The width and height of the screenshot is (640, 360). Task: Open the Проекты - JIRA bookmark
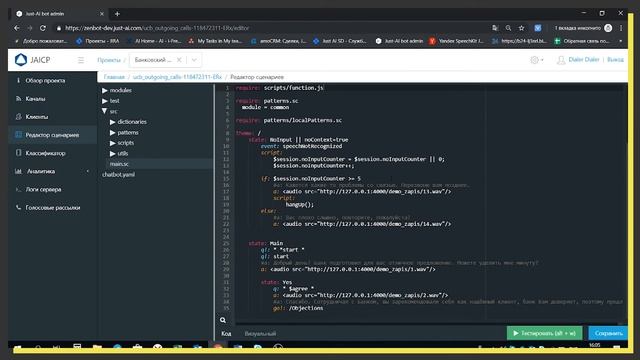click(98, 41)
